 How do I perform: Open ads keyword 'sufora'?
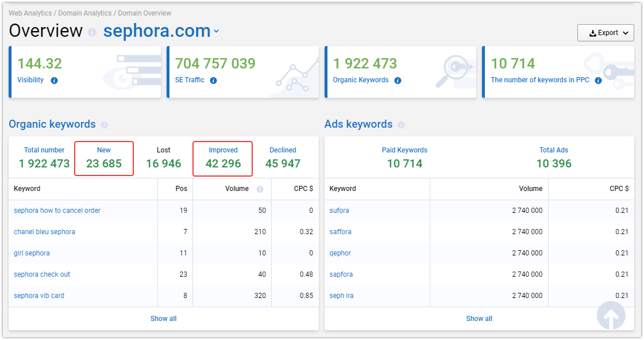point(340,211)
